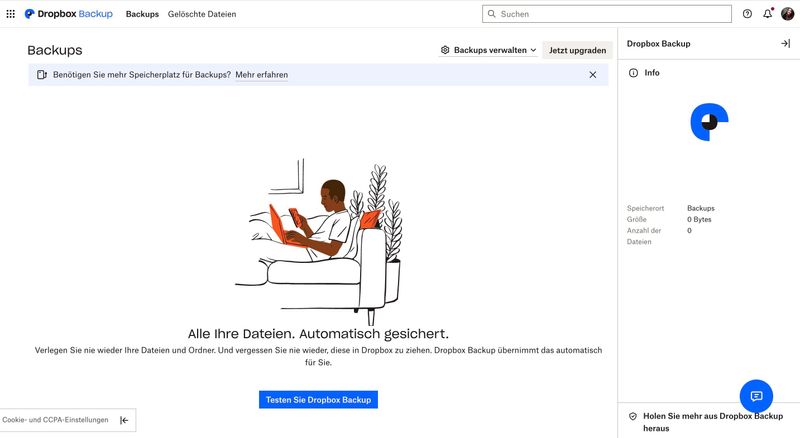Open the app grid launcher icon
This screenshot has width=800, height=438.
pos(10,14)
